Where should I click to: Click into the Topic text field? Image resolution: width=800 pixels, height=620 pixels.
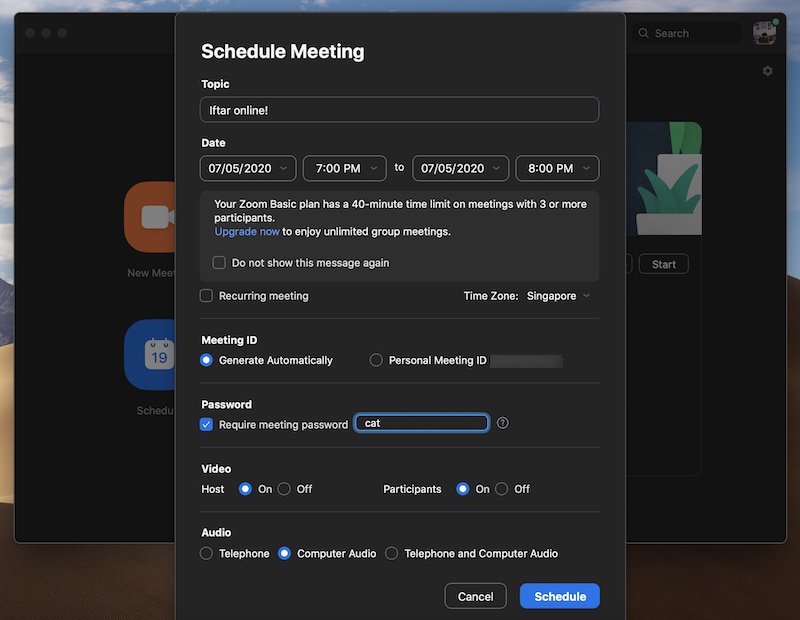399,110
